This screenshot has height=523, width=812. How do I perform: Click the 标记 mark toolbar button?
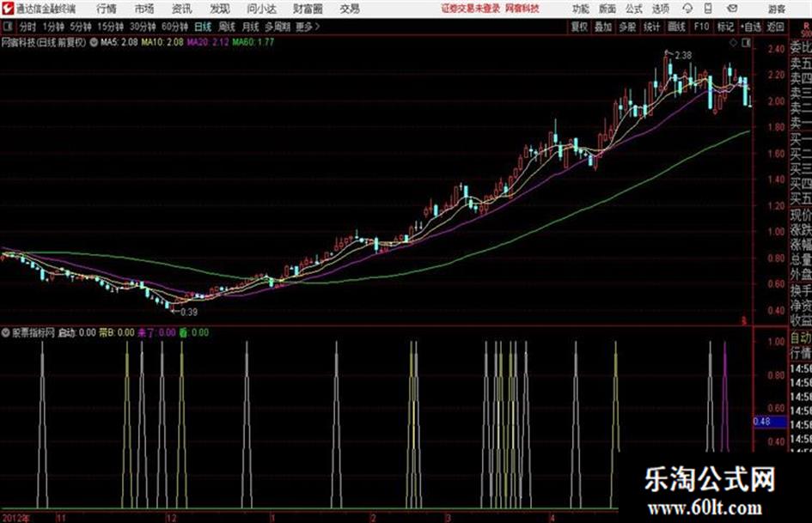(x=725, y=27)
